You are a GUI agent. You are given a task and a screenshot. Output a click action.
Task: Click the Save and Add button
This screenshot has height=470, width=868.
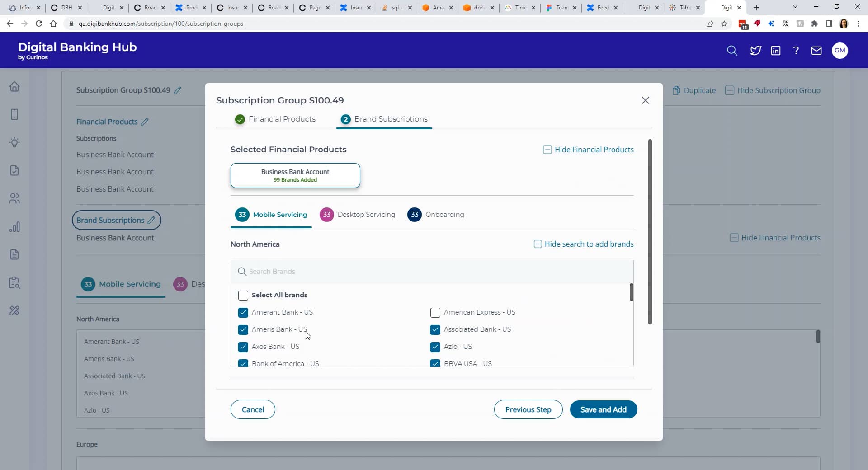(603, 409)
